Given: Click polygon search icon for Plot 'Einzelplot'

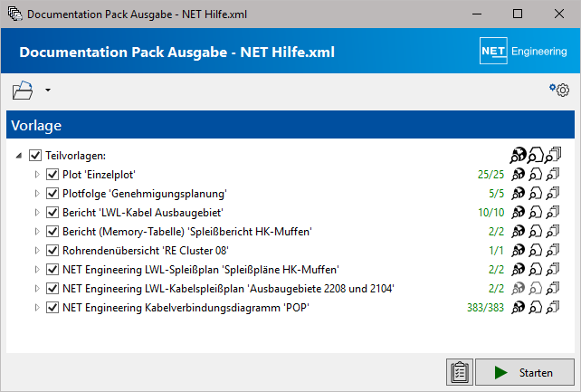Looking at the screenshot, I should (x=536, y=174).
